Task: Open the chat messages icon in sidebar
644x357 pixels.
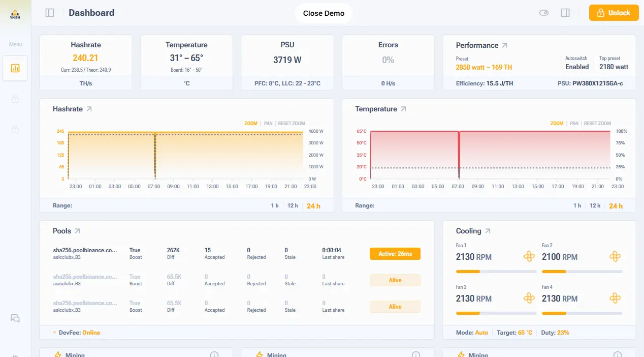Action: pyautogui.click(x=15, y=318)
